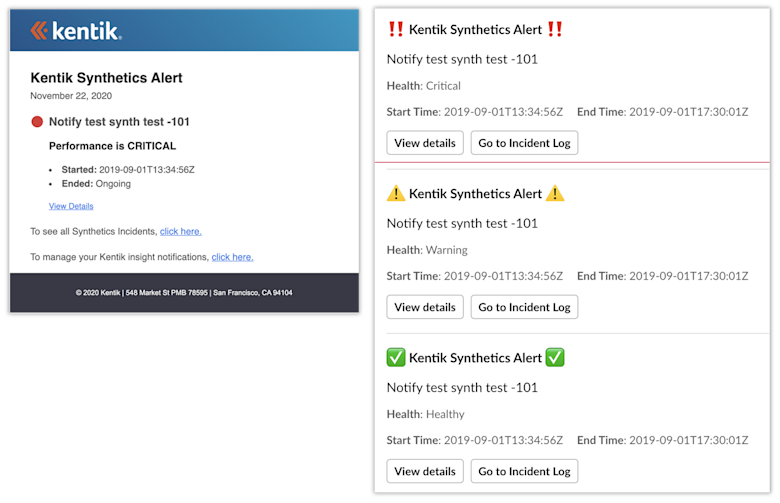
Task: Click the left yellow warning triangle icon
Action: coord(396,193)
